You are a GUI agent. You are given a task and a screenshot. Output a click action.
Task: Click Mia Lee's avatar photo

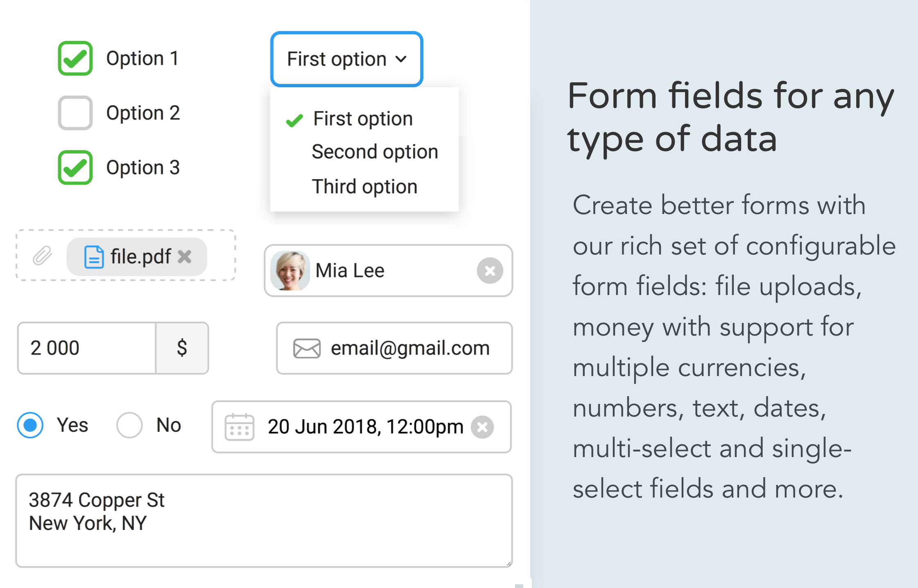(x=290, y=270)
